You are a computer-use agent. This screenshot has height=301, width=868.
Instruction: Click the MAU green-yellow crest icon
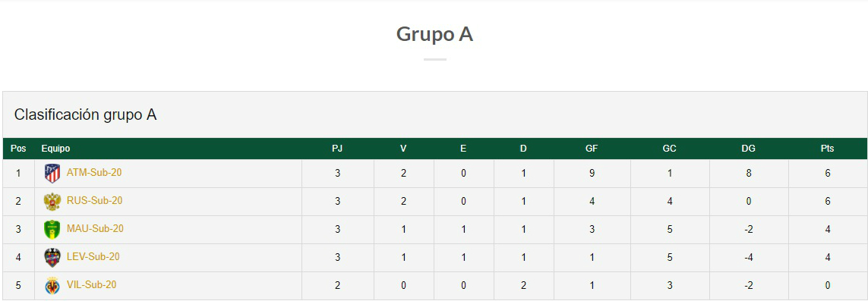(52, 230)
